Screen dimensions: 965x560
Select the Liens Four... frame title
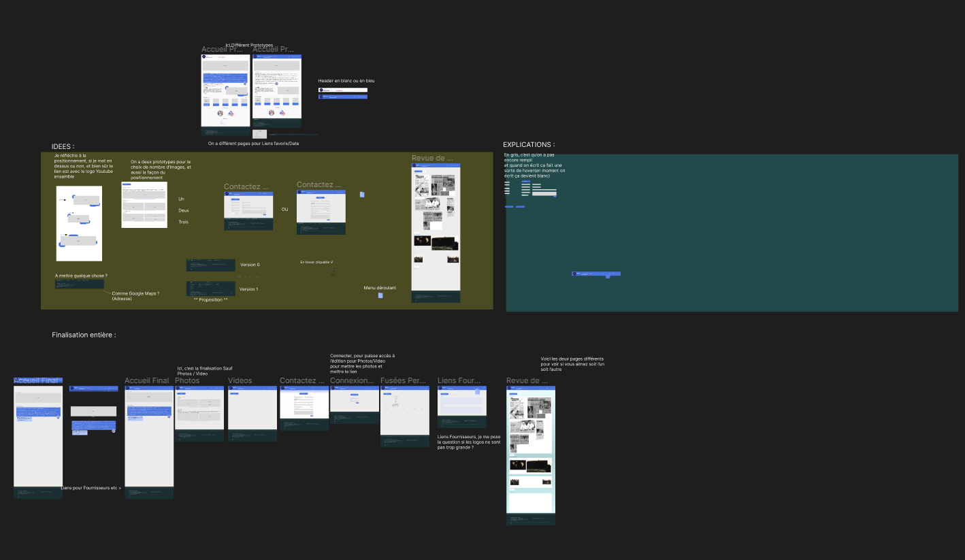coord(459,380)
